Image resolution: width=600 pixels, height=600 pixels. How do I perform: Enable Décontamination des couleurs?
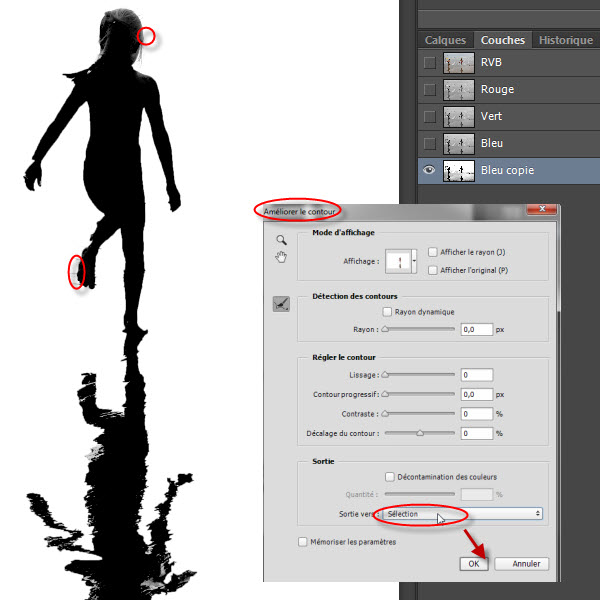pos(390,476)
